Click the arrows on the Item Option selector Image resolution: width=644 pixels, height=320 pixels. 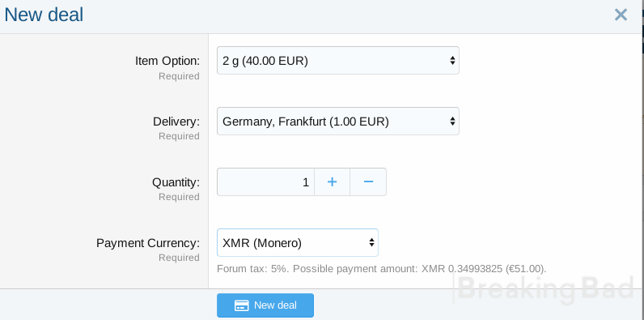pos(452,61)
